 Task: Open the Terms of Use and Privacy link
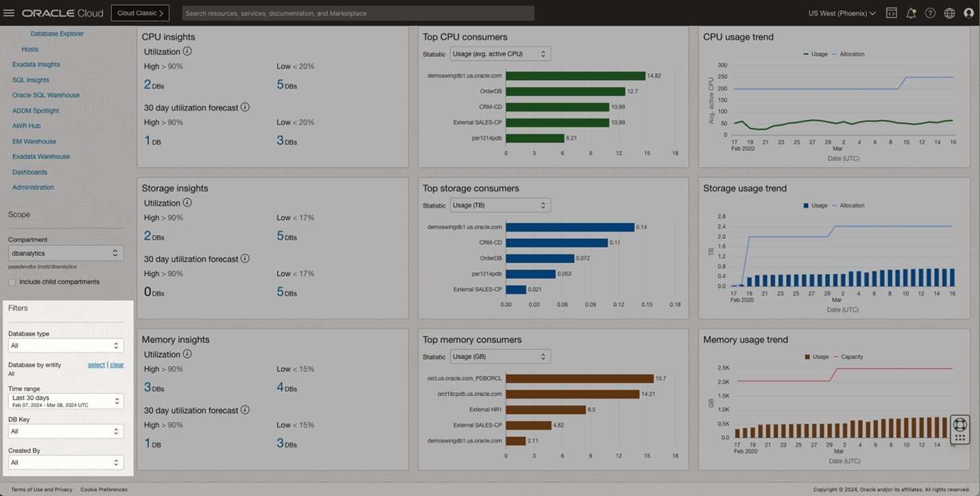click(42, 490)
